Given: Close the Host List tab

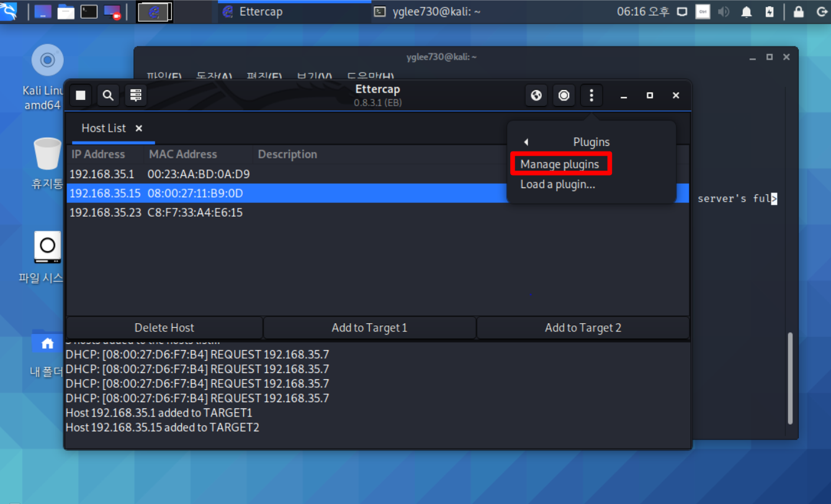Looking at the screenshot, I should (x=139, y=128).
